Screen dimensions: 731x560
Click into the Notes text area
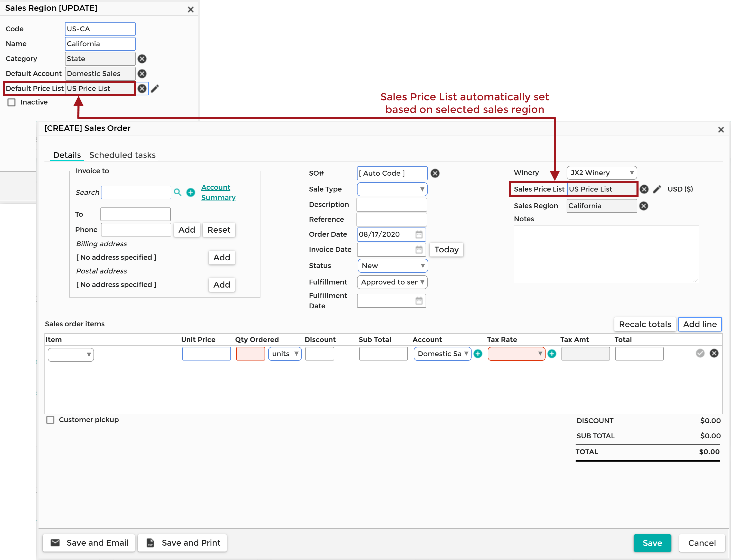click(606, 254)
